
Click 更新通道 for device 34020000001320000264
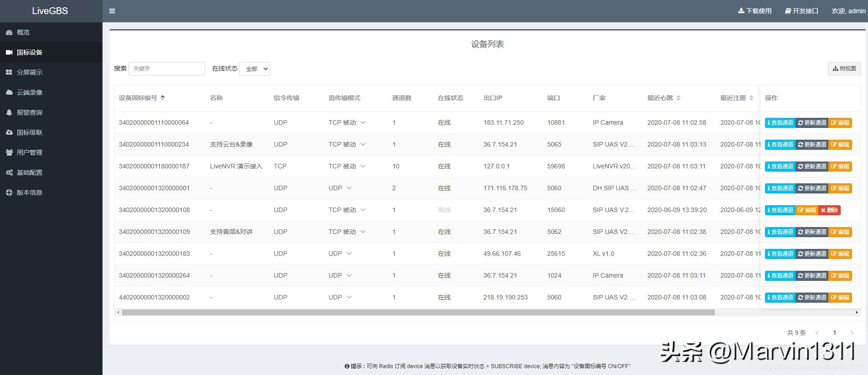pyautogui.click(x=812, y=275)
